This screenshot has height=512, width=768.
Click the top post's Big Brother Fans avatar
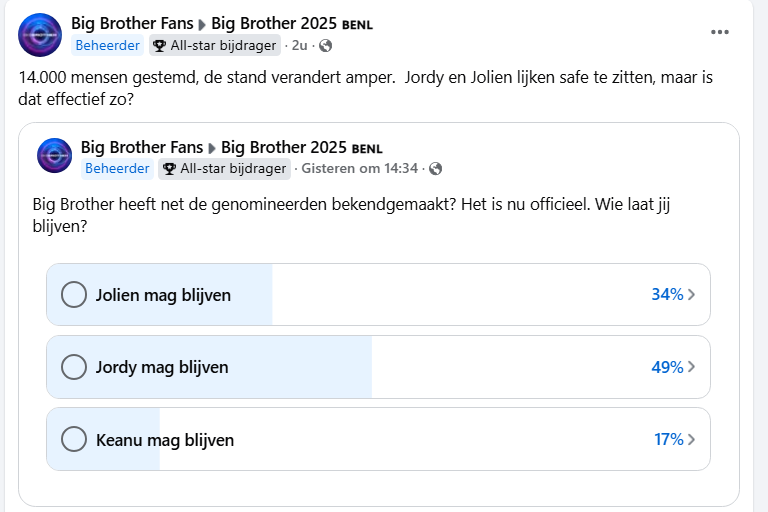pyautogui.click(x=40, y=35)
